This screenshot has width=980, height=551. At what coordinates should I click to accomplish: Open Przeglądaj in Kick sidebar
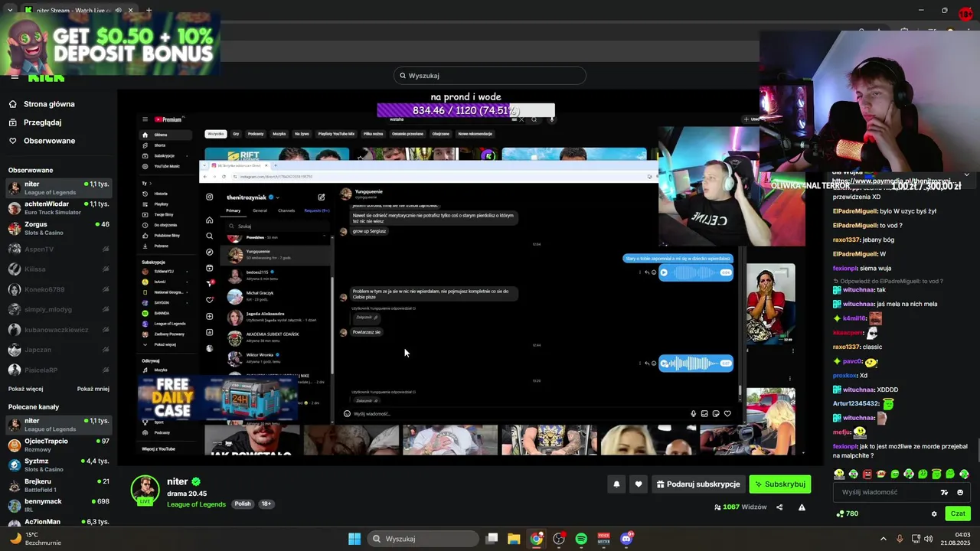pyautogui.click(x=42, y=122)
